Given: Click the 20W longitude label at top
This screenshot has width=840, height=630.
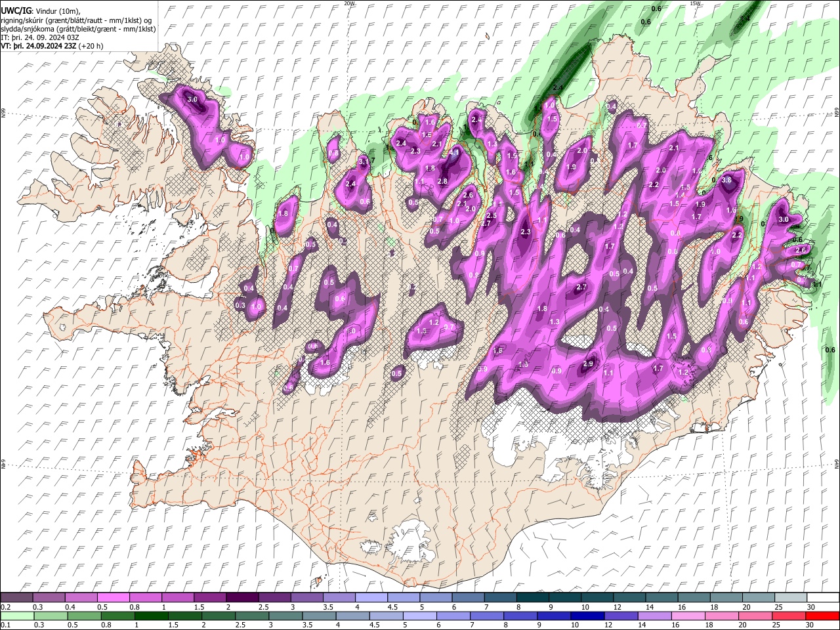Looking at the screenshot, I should pyautogui.click(x=349, y=3).
